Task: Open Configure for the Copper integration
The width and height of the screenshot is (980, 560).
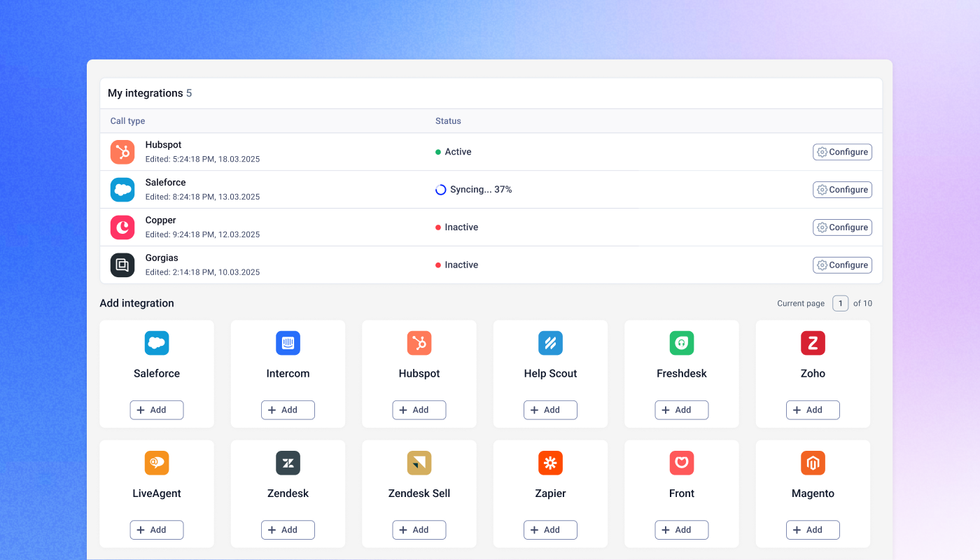Action: coord(842,227)
